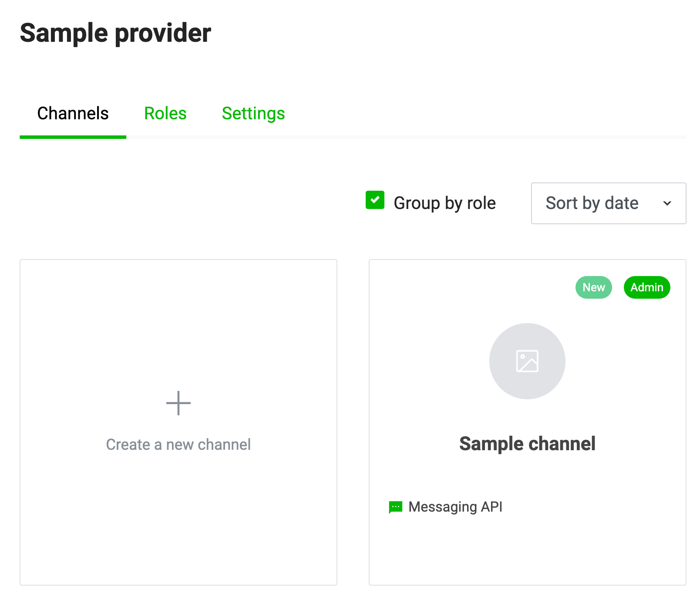This screenshot has height=600, width=700.
Task: Click the green Messaging API chat icon
Action: [395, 507]
